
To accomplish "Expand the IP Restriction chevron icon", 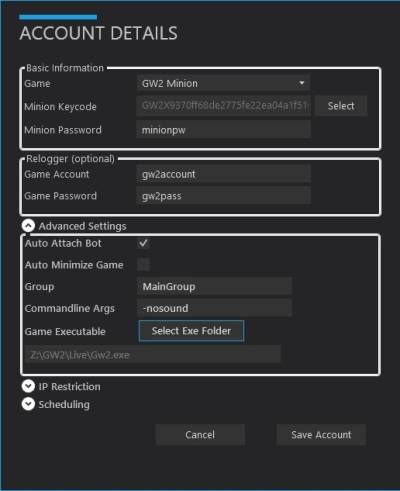I will pos(28,386).
